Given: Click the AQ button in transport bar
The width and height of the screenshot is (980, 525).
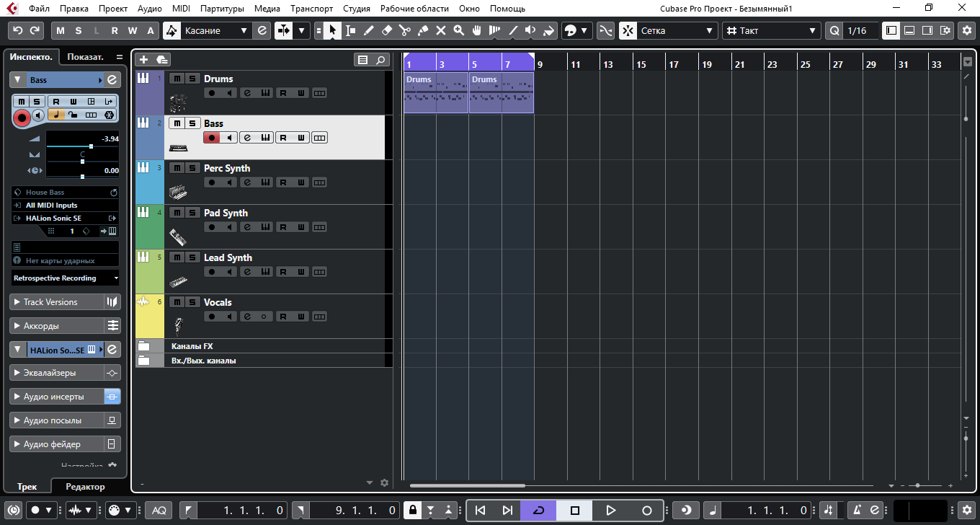Looking at the screenshot, I should point(159,510).
